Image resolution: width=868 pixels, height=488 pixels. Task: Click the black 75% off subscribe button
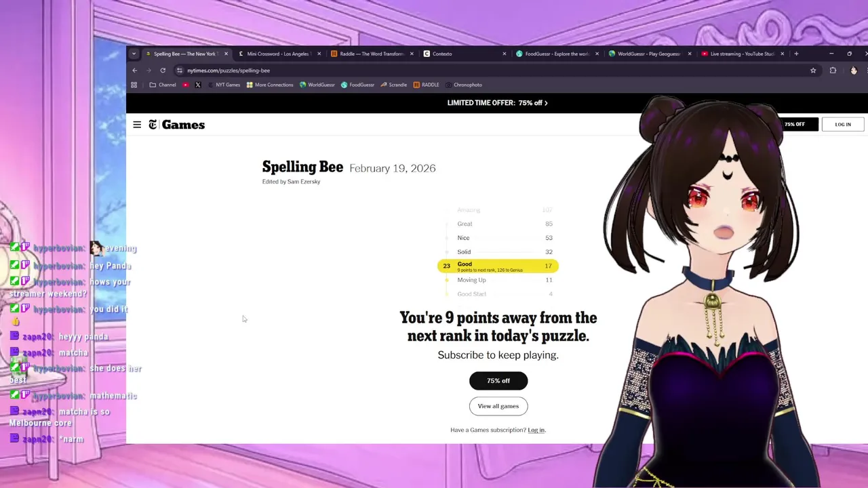[x=498, y=381]
